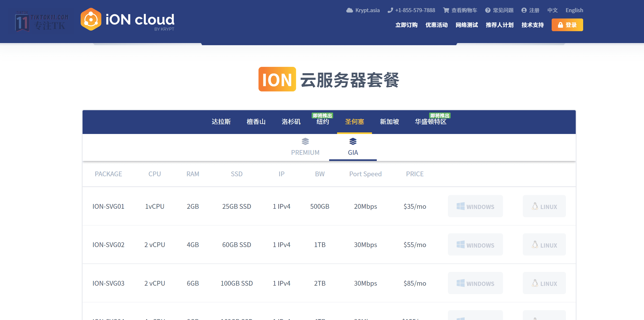Image resolution: width=644 pixels, height=320 pixels.
Task: Click the 20Mbps port speed cell
Action: tap(365, 206)
